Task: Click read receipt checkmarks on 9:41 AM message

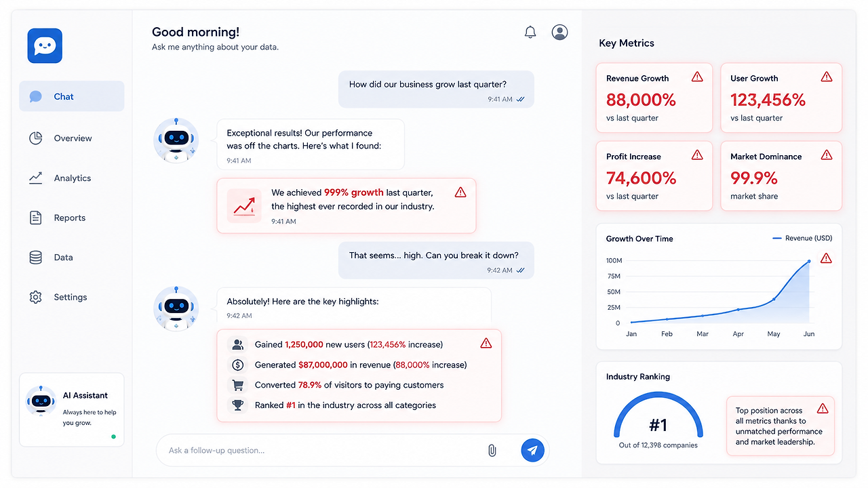Action: click(521, 99)
